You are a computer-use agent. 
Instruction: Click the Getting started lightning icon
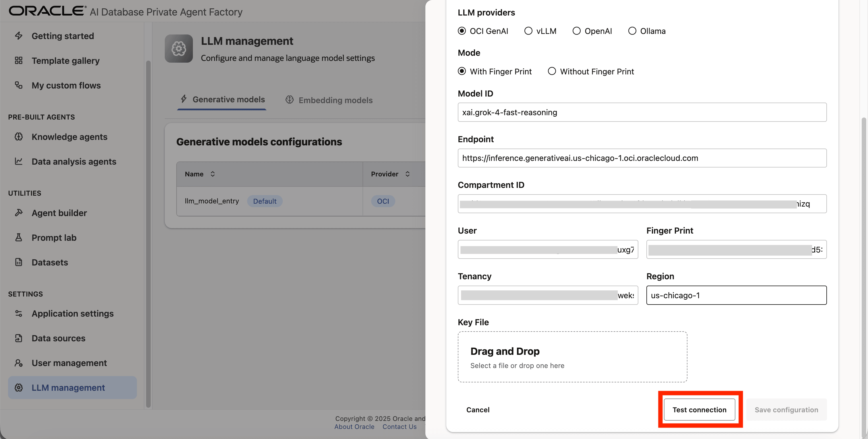coord(19,36)
